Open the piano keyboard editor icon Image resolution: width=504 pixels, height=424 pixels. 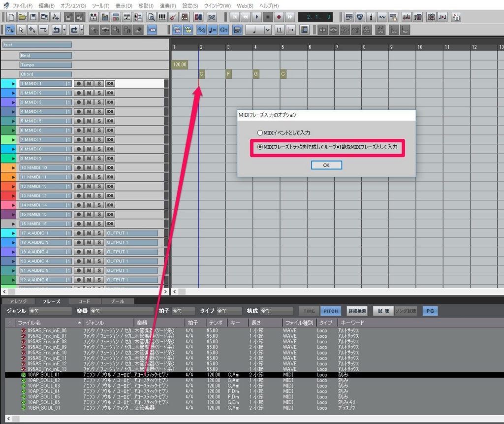tap(162, 17)
